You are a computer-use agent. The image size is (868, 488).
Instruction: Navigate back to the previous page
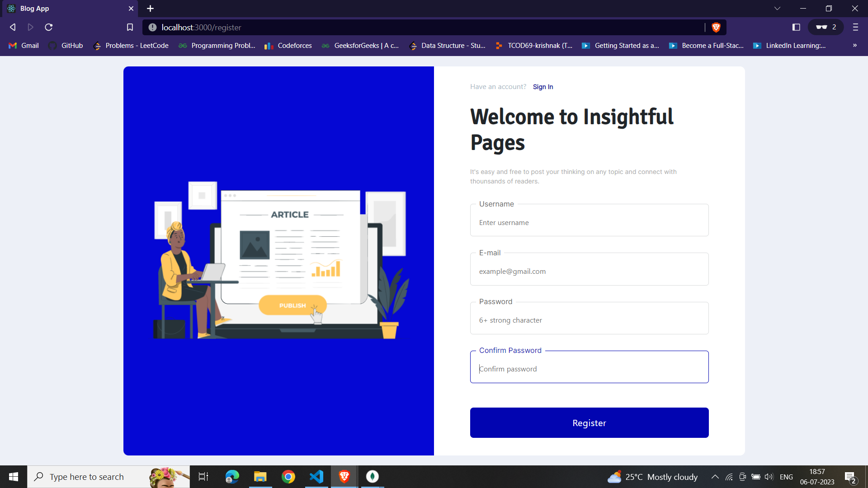coord(12,27)
